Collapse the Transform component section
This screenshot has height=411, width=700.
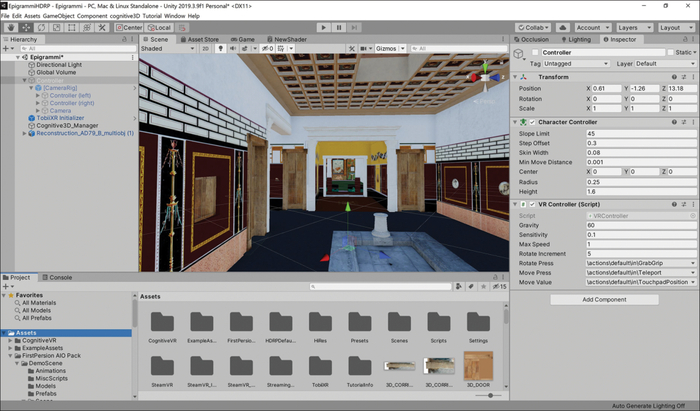[516, 76]
